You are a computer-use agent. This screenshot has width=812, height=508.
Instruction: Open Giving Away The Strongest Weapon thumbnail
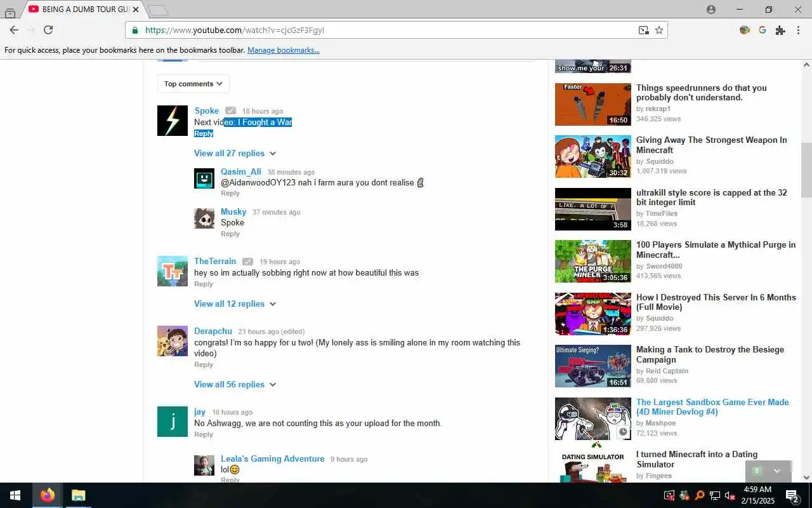pyautogui.click(x=593, y=156)
